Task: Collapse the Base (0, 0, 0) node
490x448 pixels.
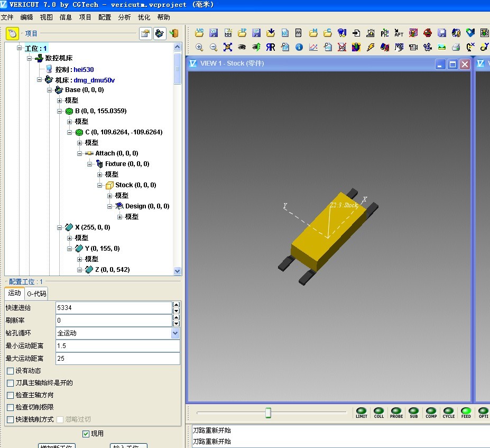Action: 49,90
